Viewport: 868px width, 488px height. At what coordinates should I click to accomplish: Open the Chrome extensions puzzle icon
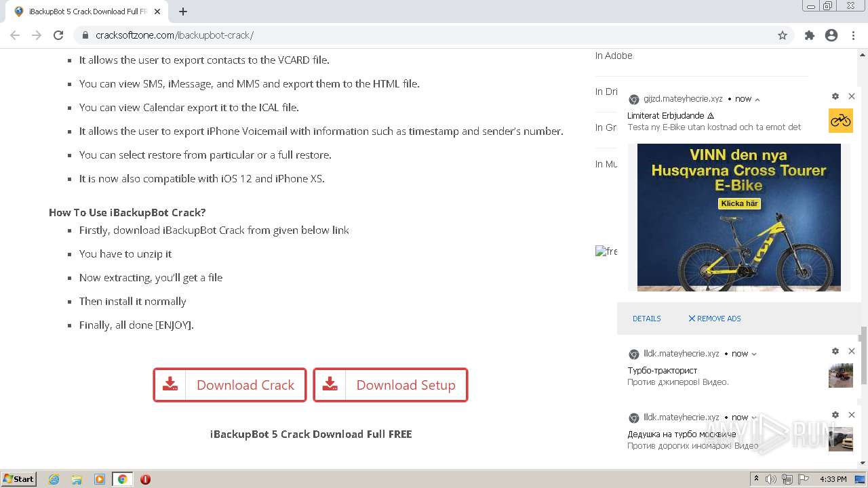[x=809, y=35]
